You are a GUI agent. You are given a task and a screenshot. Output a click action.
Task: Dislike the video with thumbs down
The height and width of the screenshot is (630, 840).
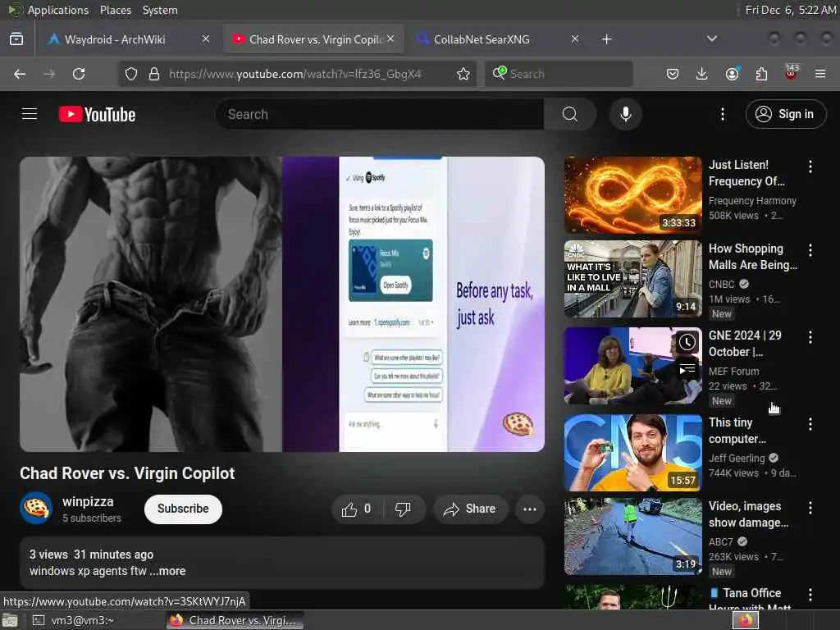[x=403, y=509]
